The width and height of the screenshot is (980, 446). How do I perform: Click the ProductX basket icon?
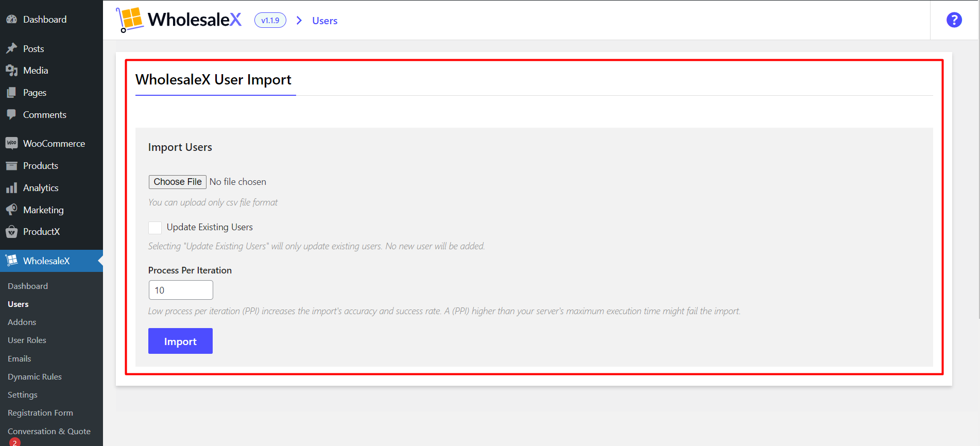pyautogui.click(x=11, y=232)
